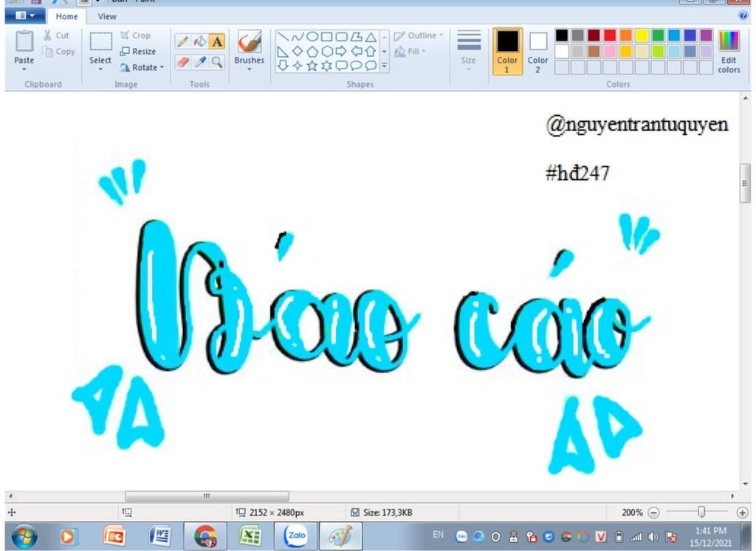The height and width of the screenshot is (551, 756).
Task: Open the line Size dropdown
Action: (468, 52)
